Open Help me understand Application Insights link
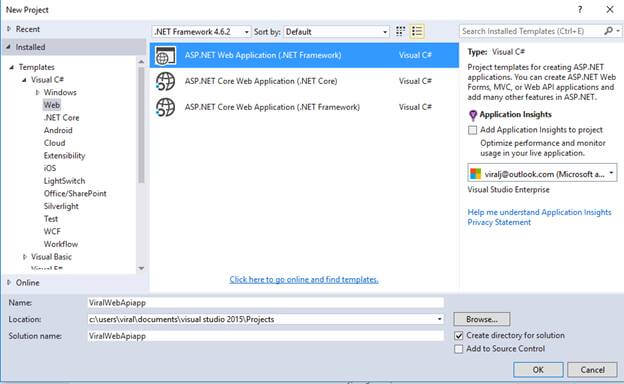The image size is (624, 384). (539, 212)
